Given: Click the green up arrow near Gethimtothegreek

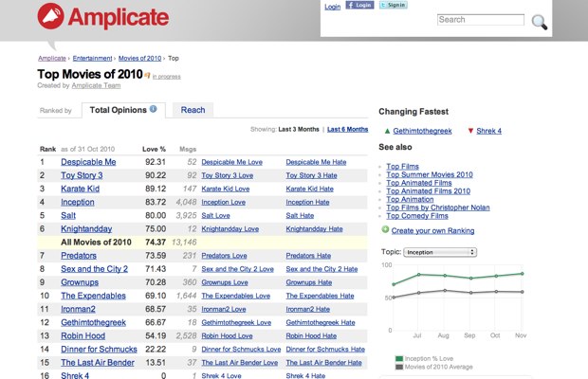Looking at the screenshot, I should pyautogui.click(x=387, y=131).
